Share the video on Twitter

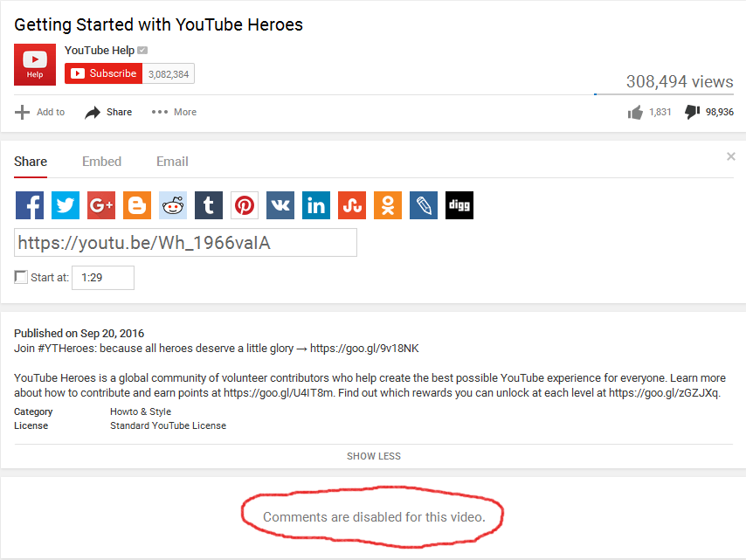click(x=66, y=205)
